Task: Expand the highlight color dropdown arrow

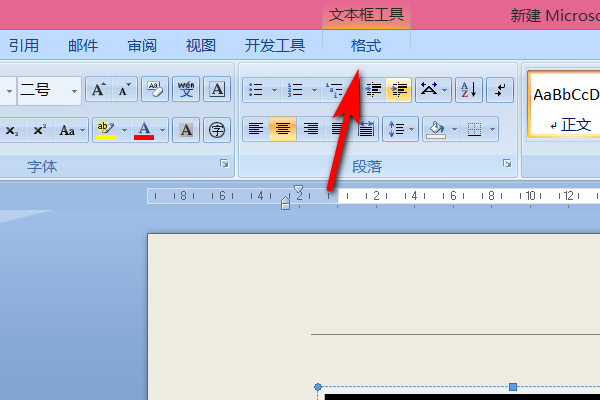Action: pos(124,131)
